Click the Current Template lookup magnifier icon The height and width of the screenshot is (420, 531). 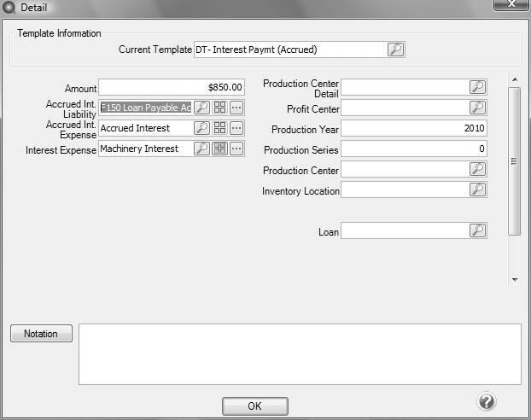(x=395, y=50)
